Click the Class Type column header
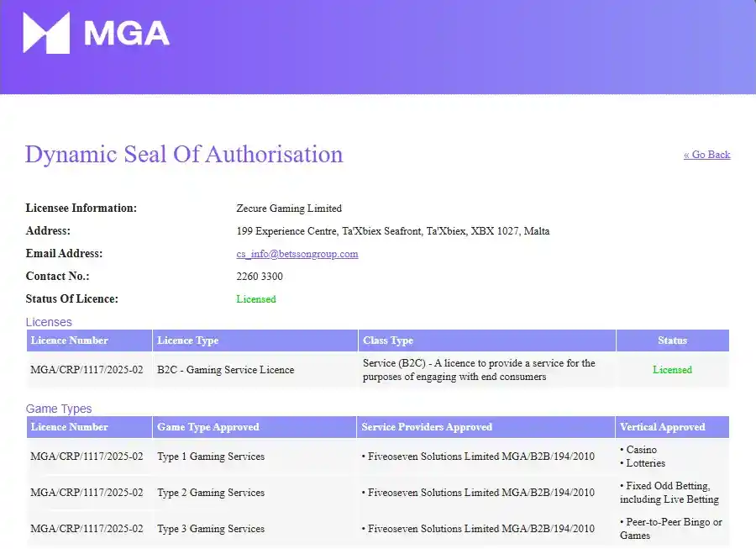 [x=487, y=340]
